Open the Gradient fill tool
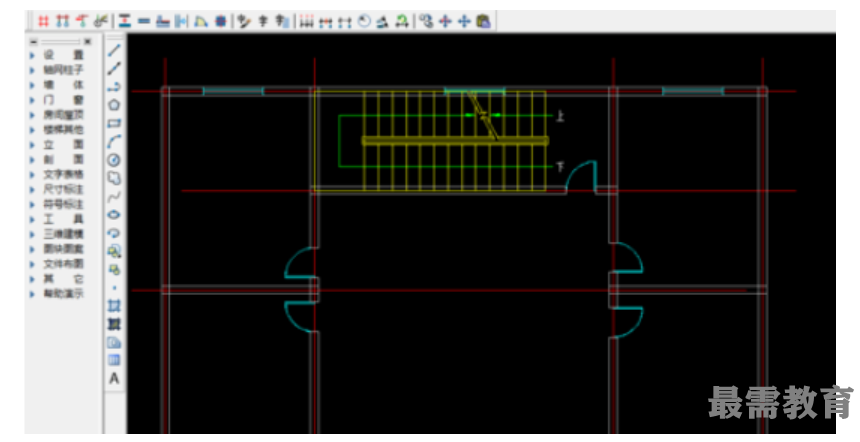The width and height of the screenshot is (860, 442). click(114, 324)
